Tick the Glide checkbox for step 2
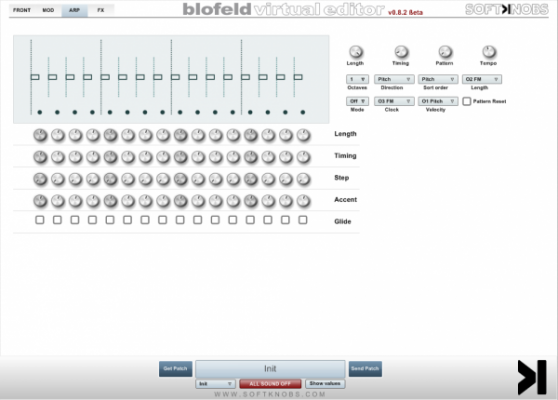 [x=57, y=220]
